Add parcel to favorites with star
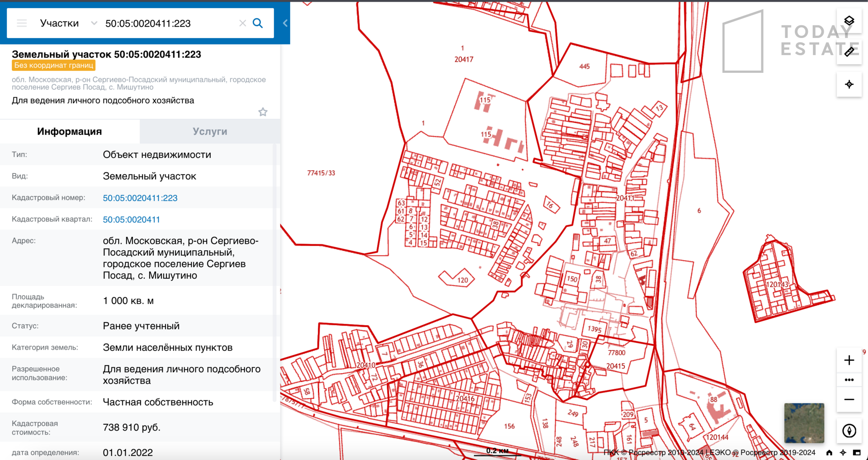 click(x=263, y=112)
